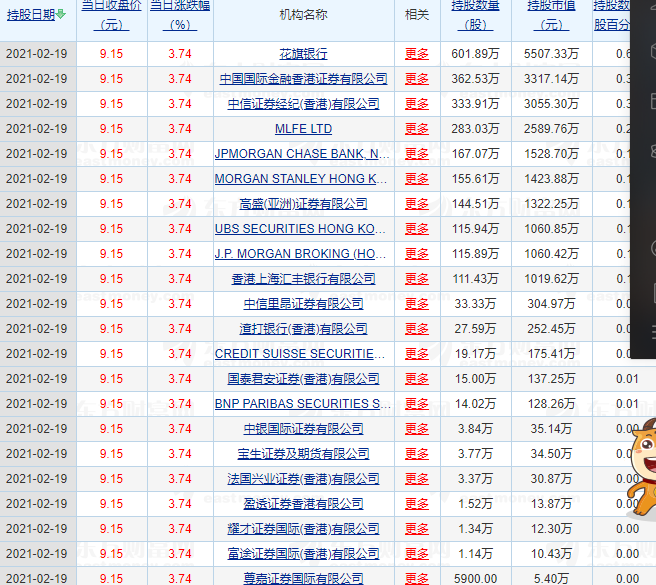Open 中国国际金融香港证券有限公司 link
656x585 pixels.
(x=303, y=79)
